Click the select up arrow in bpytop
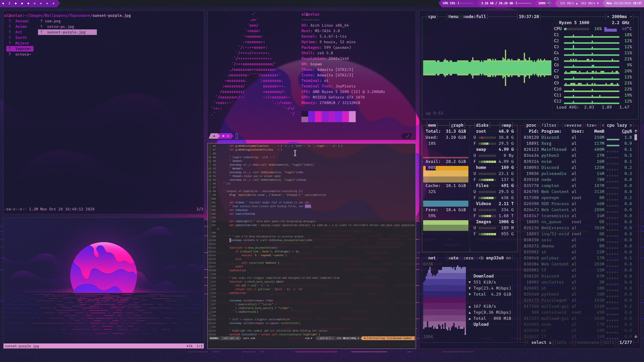The image size is (644, 362). point(528,342)
